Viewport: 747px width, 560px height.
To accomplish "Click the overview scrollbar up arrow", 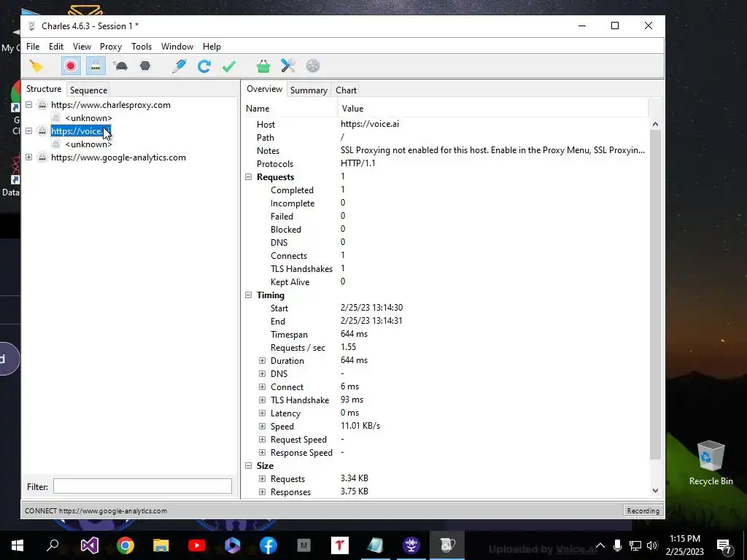I will click(656, 124).
